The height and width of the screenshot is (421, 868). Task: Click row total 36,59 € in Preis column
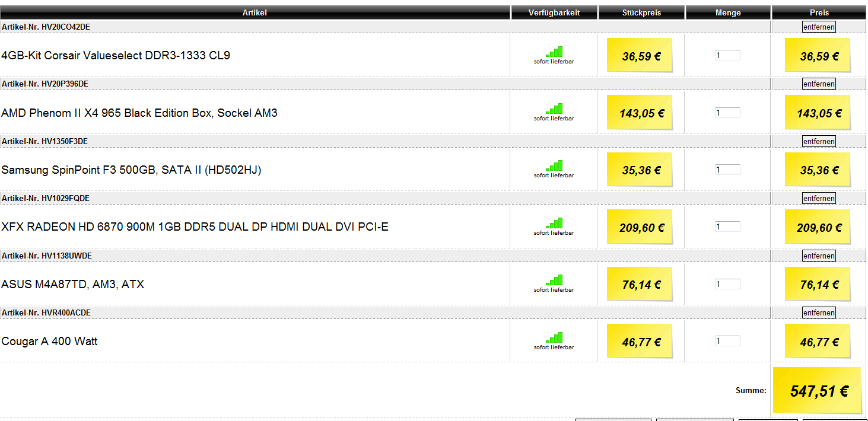(x=818, y=55)
